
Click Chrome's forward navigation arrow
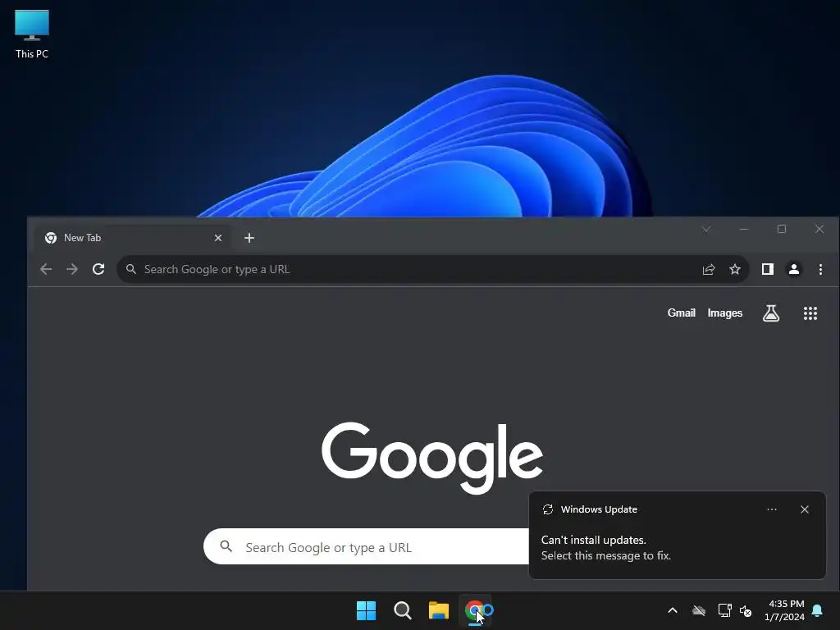coord(72,269)
